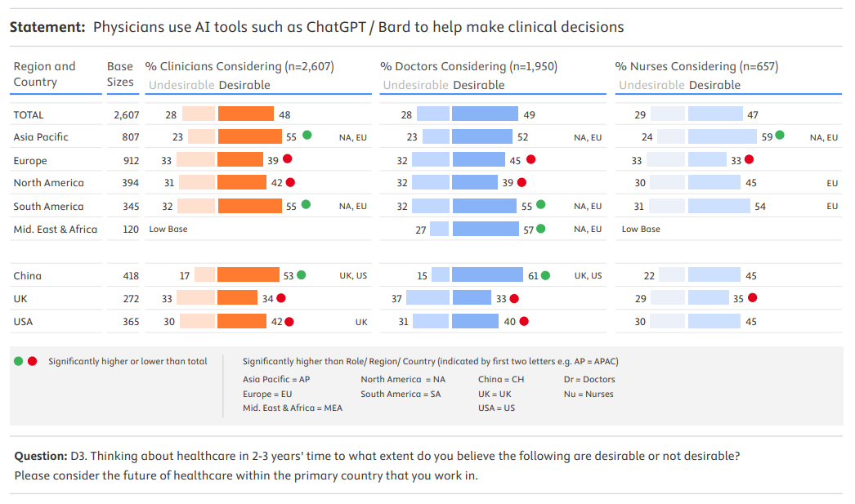The width and height of the screenshot is (855, 504).
Task: Click the green dot in the legend
Action: click(x=19, y=361)
